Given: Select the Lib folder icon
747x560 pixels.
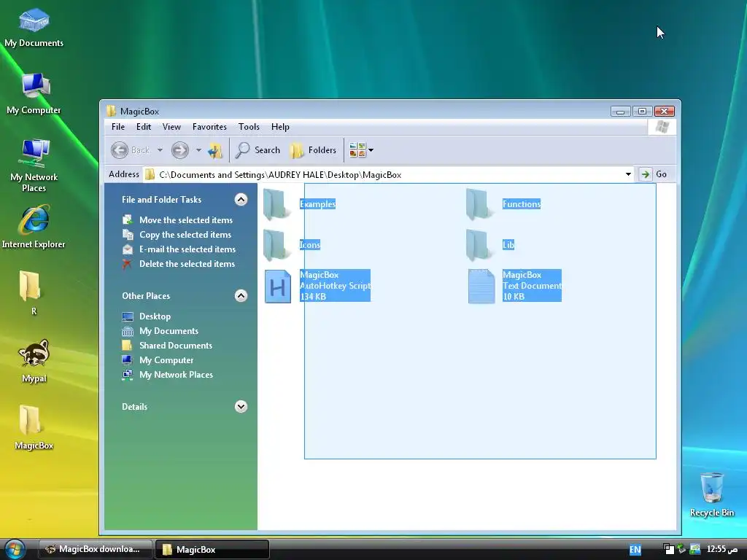Looking at the screenshot, I should 479,245.
